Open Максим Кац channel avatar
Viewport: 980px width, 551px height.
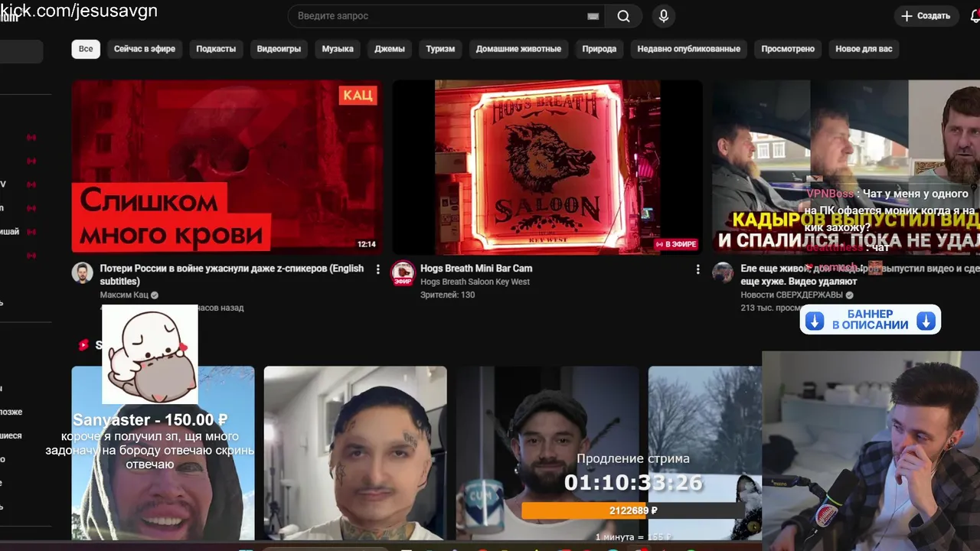point(83,272)
